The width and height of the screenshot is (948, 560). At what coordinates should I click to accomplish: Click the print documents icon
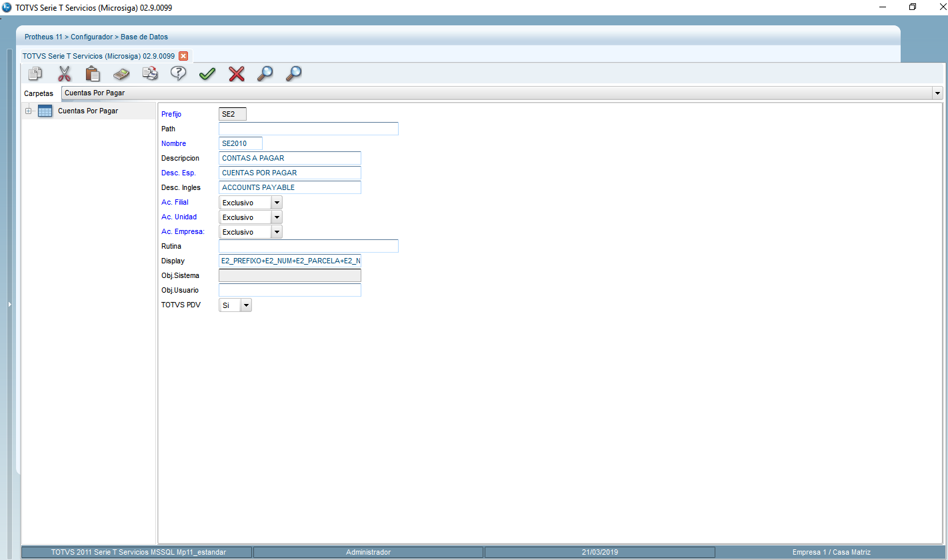point(151,73)
